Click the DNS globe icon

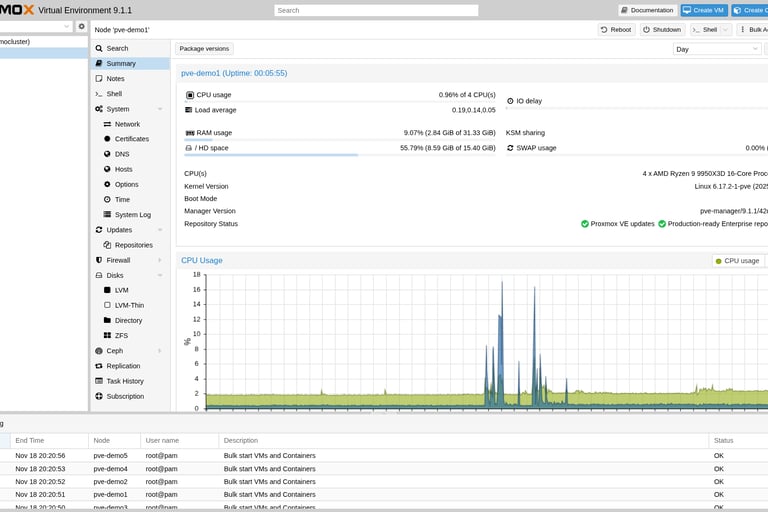pyautogui.click(x=107, y=154)
